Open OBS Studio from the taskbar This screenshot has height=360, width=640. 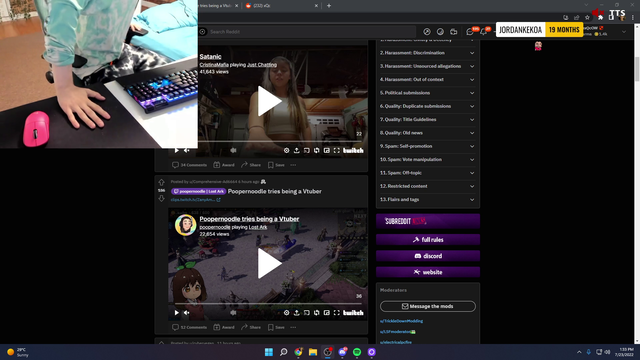coord(327,352)
